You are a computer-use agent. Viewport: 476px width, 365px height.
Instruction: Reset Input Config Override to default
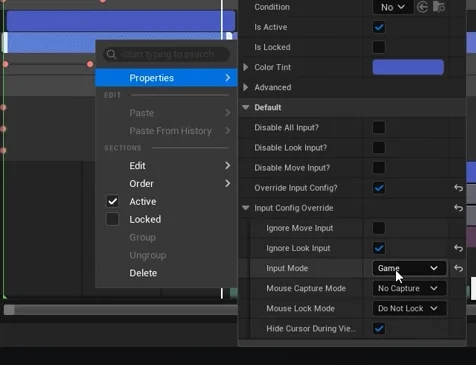click(x=458, y=208)
